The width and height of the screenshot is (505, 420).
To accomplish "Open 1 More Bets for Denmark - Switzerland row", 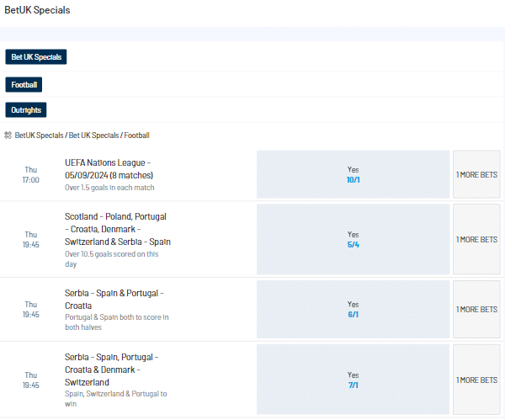I will [x=476, y=380].
